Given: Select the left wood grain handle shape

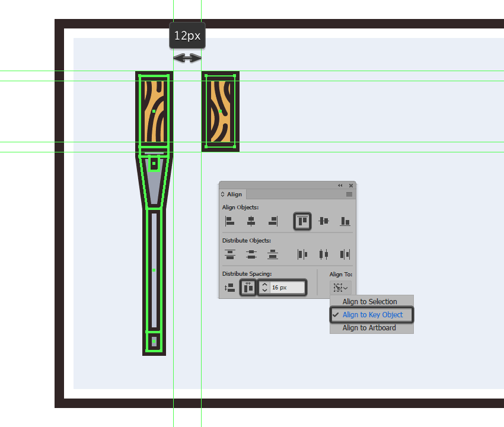Looking at the screenshot, I should tap(154, 111).
